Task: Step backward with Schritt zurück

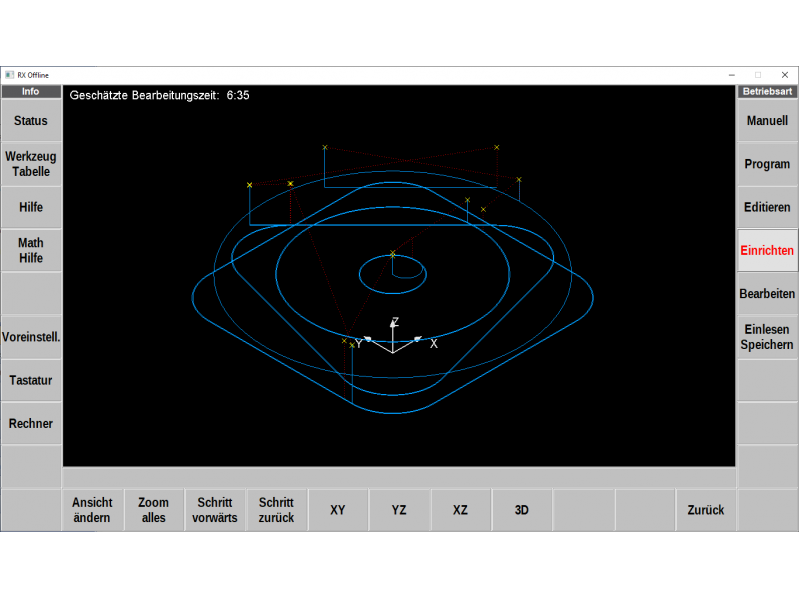Action: [x=276, y=510]
